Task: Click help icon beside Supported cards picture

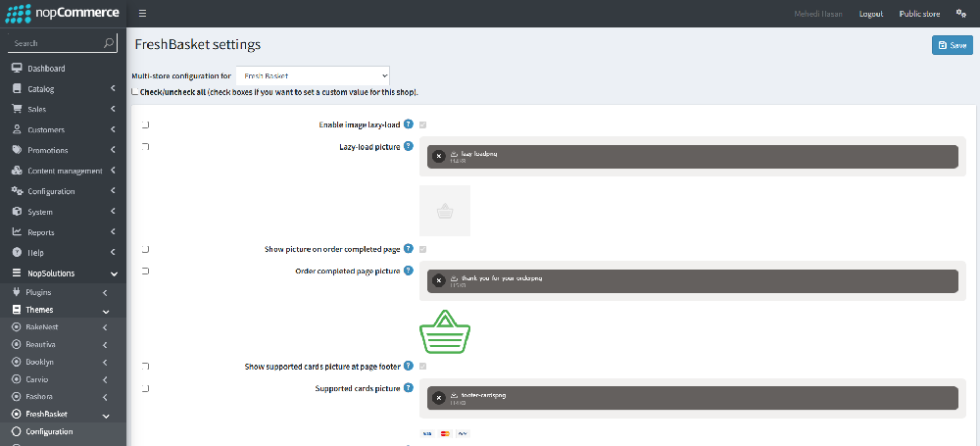Action: point(408,388)
